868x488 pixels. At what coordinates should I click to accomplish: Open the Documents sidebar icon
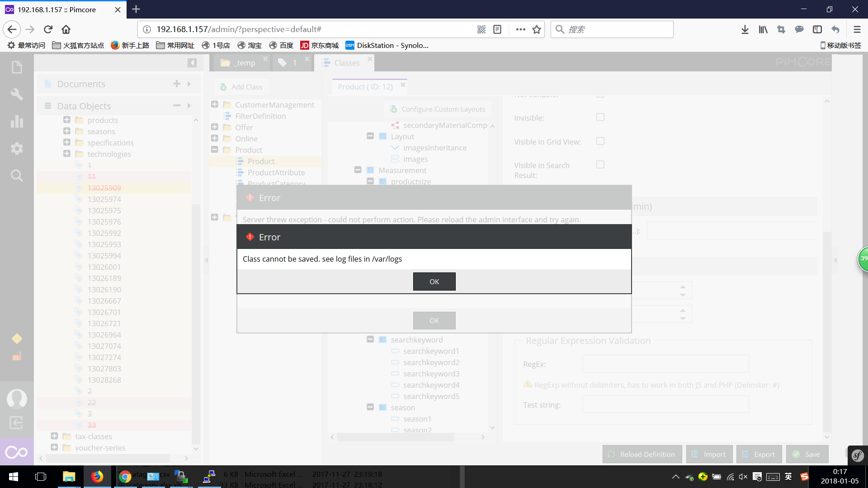(17, 67)
